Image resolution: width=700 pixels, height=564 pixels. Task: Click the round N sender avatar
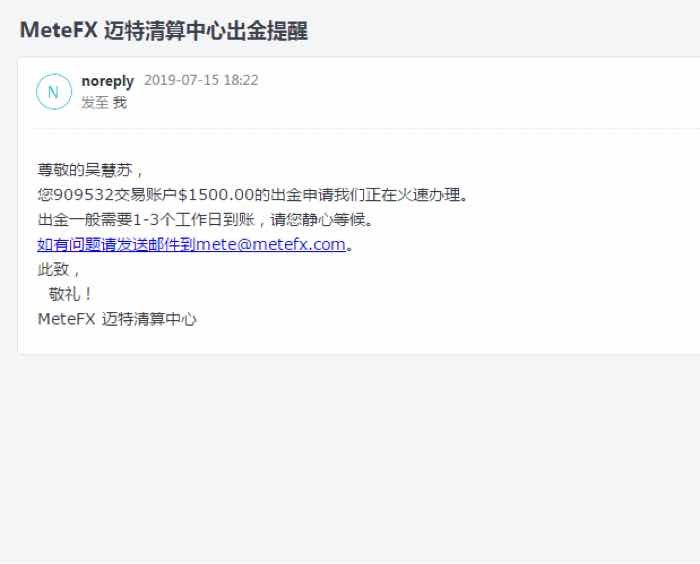pos(54,92)
